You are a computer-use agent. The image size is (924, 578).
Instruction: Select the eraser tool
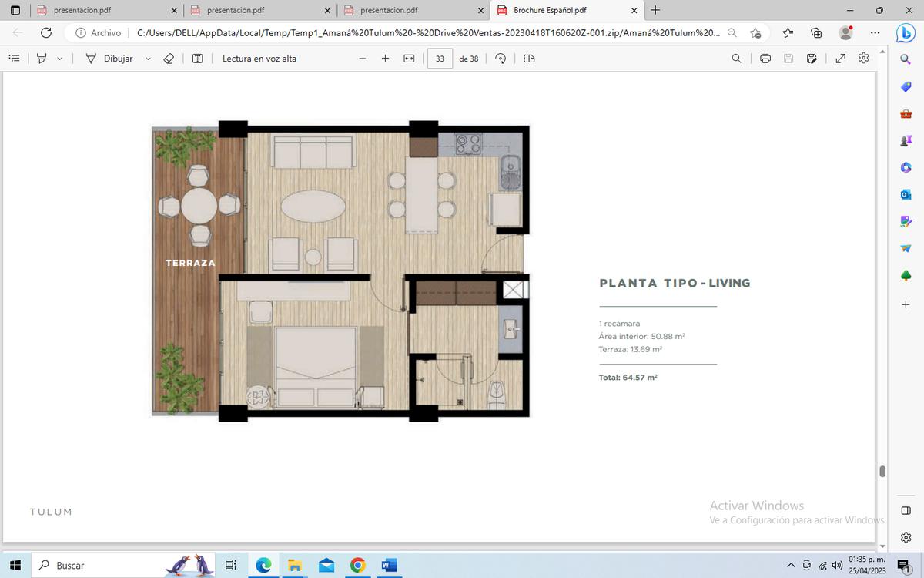[169, 59]
